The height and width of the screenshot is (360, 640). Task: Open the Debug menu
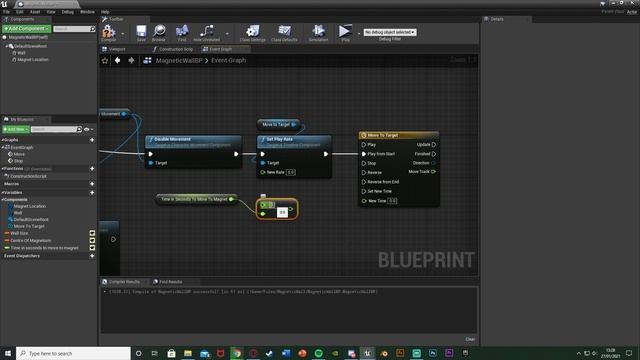pos(67,12)
